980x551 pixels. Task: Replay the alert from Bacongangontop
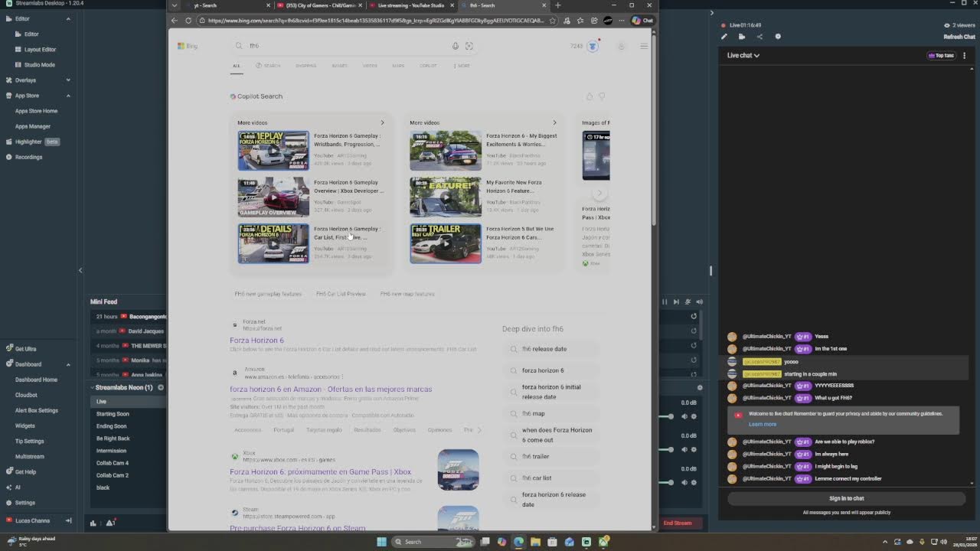coord(694,316)
